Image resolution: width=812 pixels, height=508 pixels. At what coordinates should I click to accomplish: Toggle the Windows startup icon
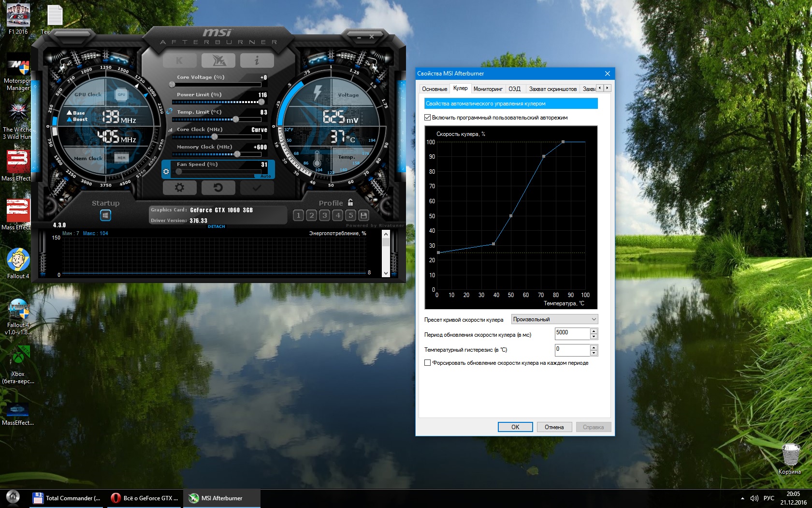point(105,215)
